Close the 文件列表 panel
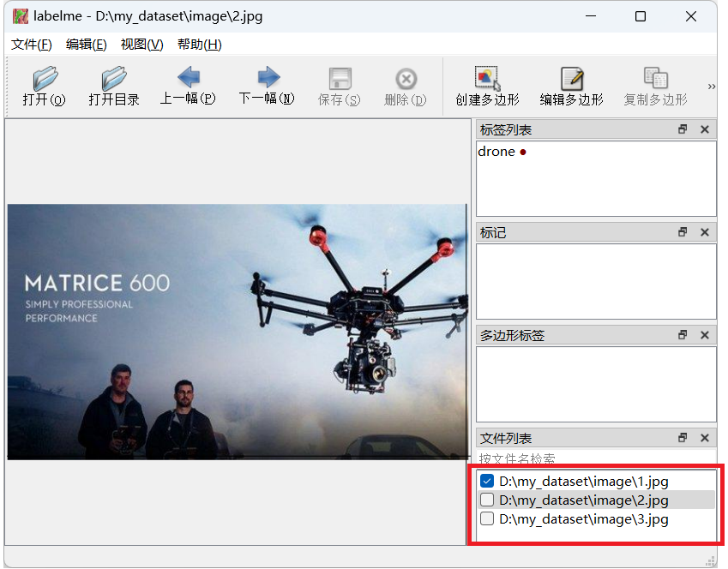Viewport: 728px width, 569px height. click(705, 438)
